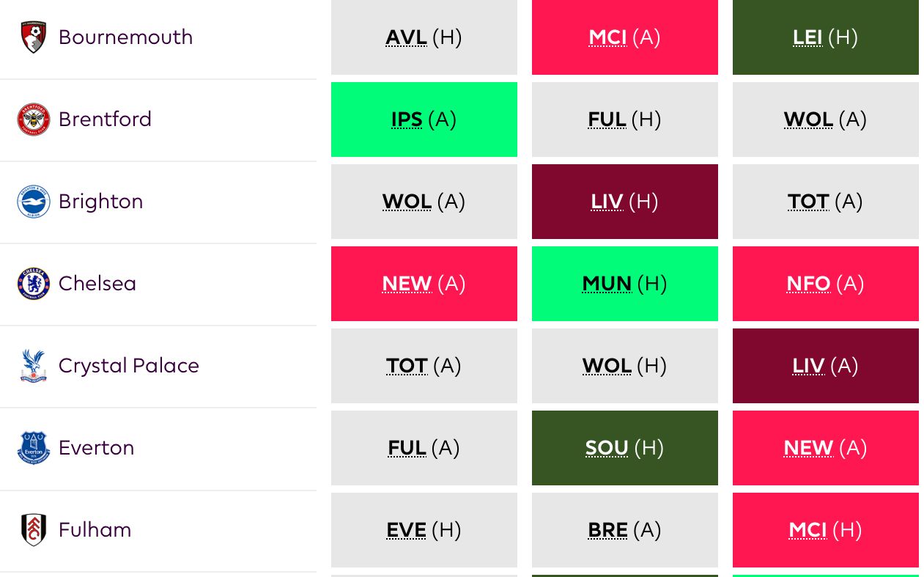
Task: Click the Bournemouth club crest
Action: pos(34,37)
